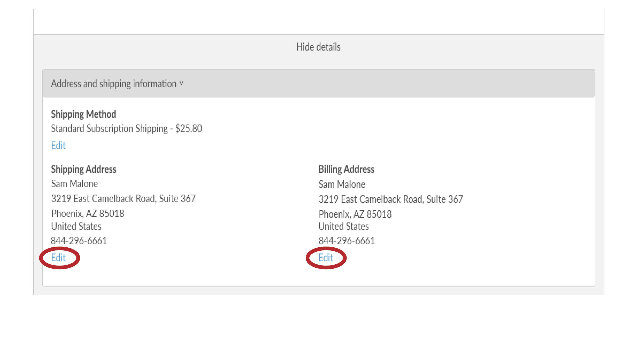Click United States in Shipping Address

tap(76, 226)
